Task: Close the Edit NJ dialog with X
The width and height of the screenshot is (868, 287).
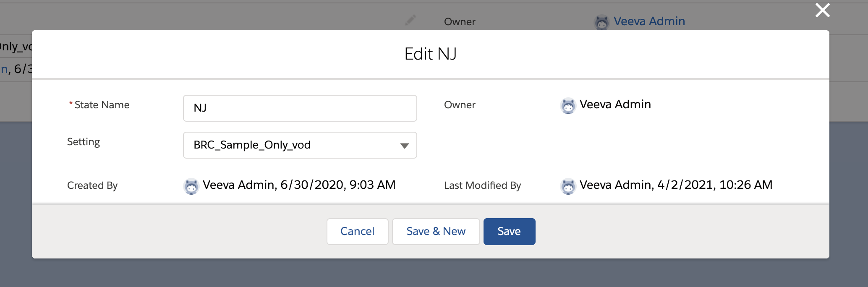Action: (822, 10)
